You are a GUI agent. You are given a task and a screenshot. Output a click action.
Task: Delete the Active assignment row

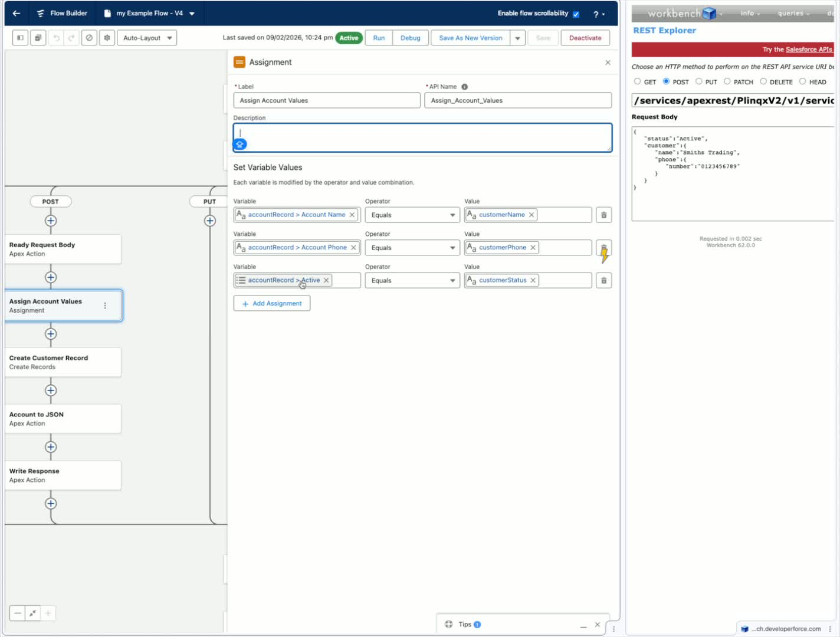604,281
